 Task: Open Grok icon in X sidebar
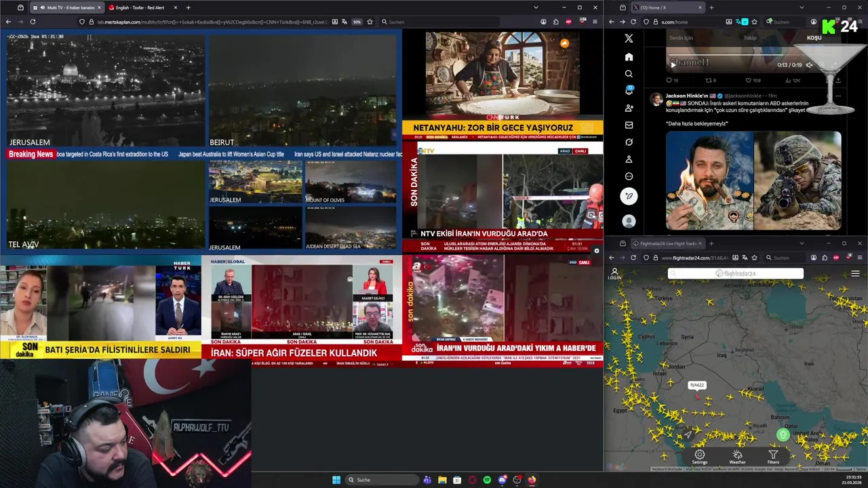coord(629,142)
